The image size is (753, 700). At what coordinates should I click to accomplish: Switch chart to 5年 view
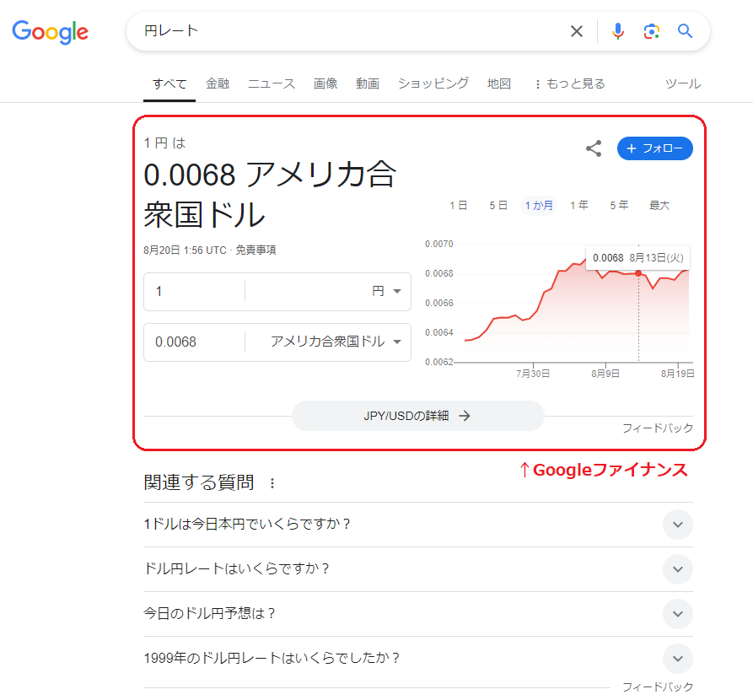(618, 204)
